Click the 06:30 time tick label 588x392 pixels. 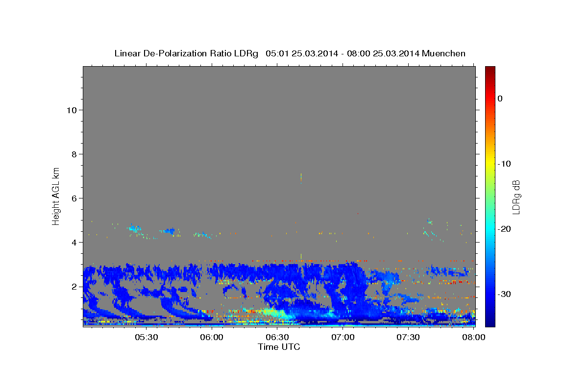(277, 337)
